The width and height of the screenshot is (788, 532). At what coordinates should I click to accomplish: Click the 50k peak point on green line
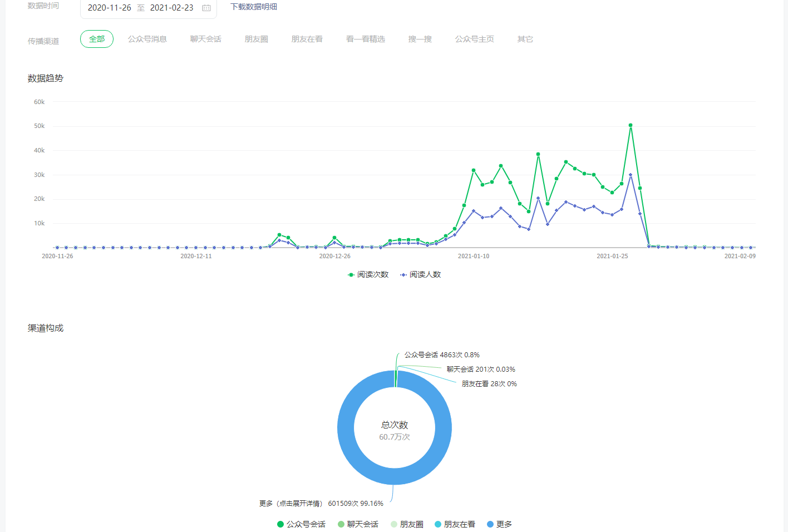tap(631, 125)
